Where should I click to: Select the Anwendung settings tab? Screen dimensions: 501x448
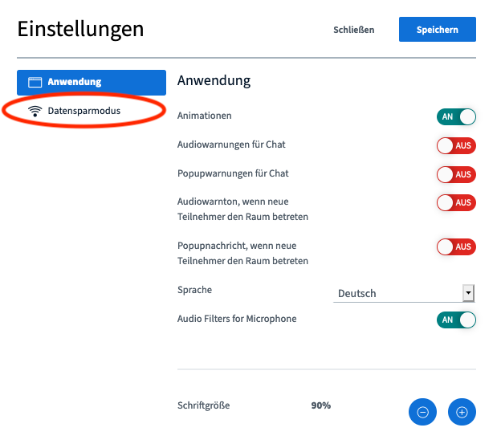click(92, 83)
